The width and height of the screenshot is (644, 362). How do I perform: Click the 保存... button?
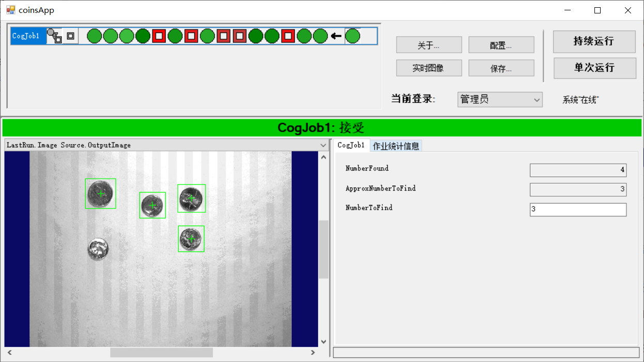coord(500,68)
